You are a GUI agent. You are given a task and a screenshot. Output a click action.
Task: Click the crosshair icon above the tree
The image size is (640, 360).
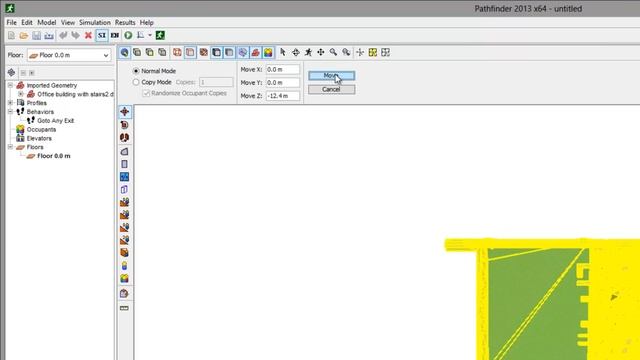pos(11,73)
